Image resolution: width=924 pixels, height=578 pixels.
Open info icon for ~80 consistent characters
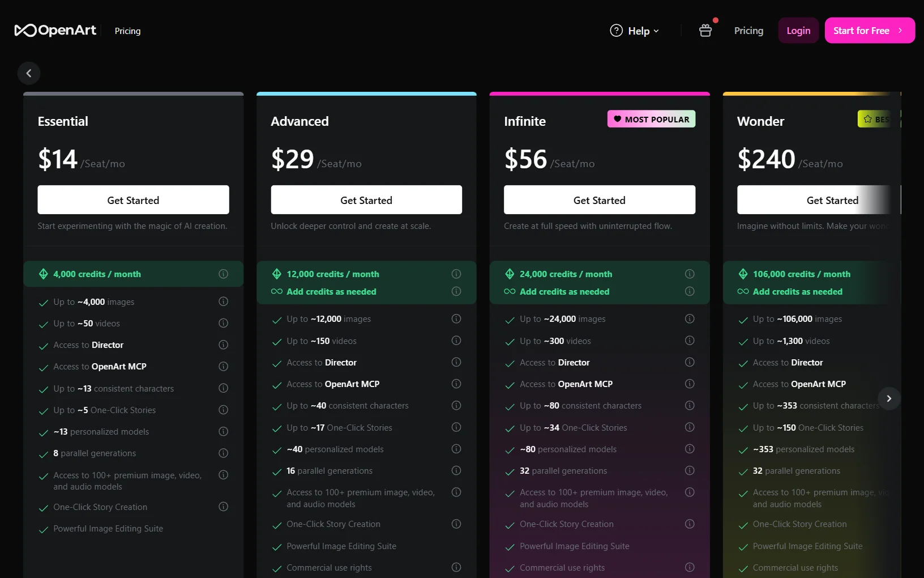690,406
